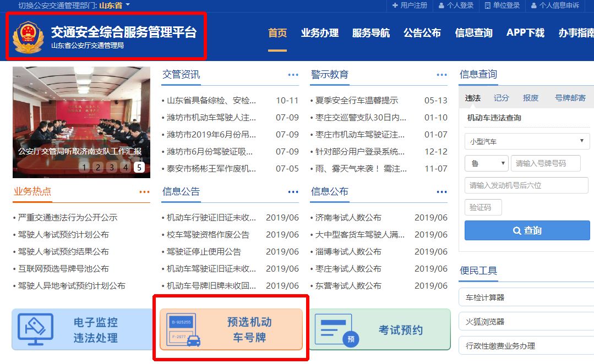Open more items via 交管资讯 ellipsis
This screenshot has height=364, width=594.
[292, 75]
